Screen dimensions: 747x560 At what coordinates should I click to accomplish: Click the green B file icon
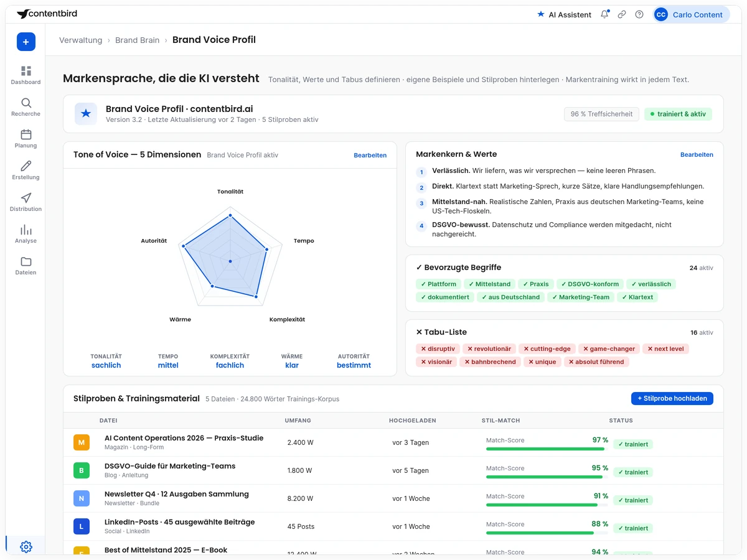coord(82,470)
